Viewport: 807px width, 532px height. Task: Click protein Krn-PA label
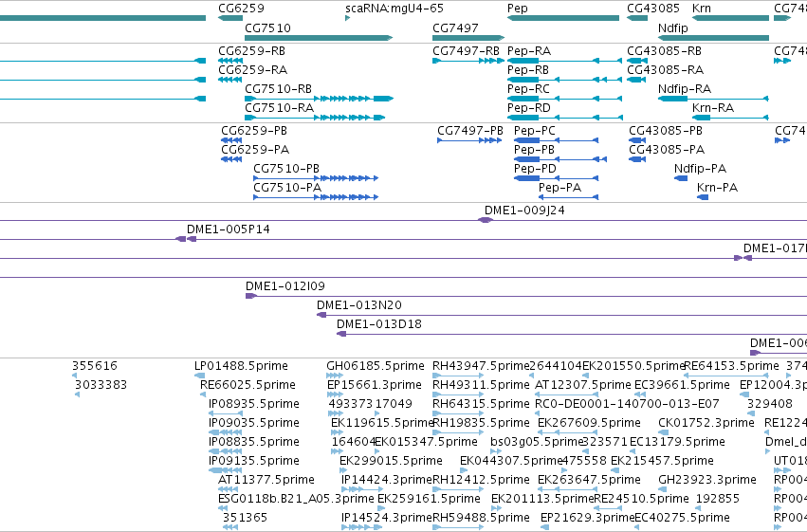pyautogui.click(x=717, y=188)
